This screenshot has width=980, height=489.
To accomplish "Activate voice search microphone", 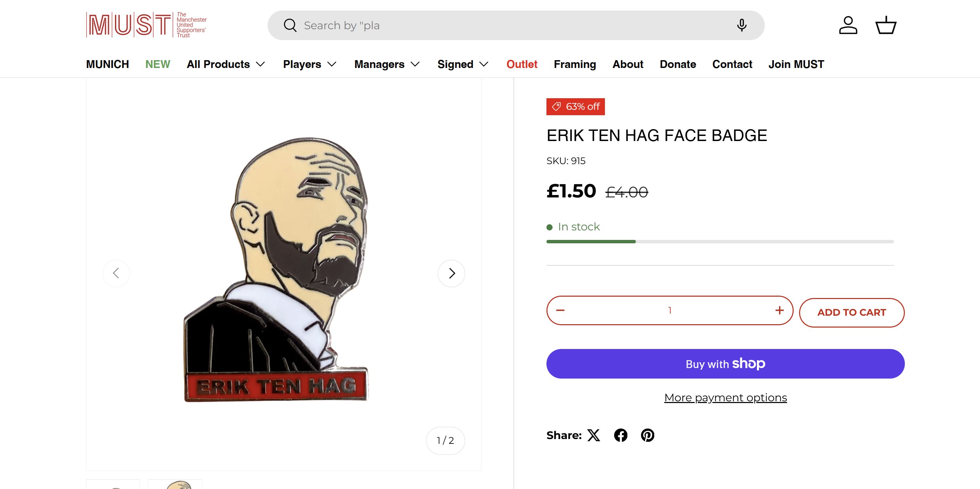I will tap(742, 25).
